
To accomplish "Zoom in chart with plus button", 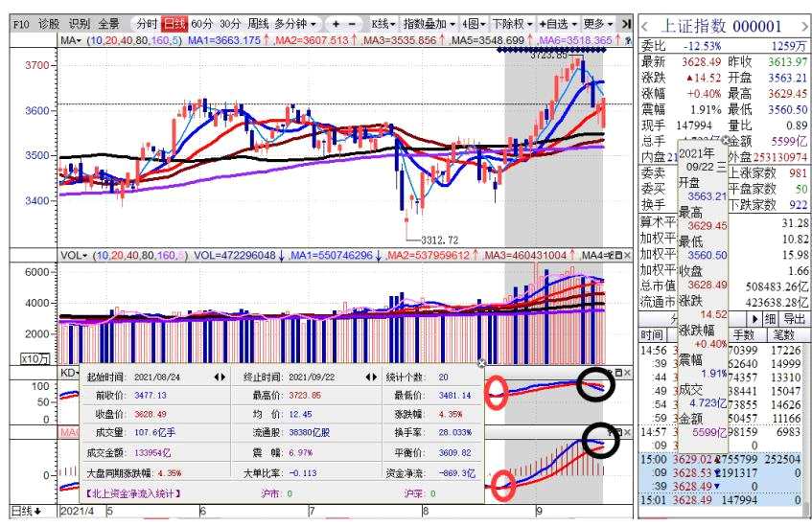I will [336, 24].
